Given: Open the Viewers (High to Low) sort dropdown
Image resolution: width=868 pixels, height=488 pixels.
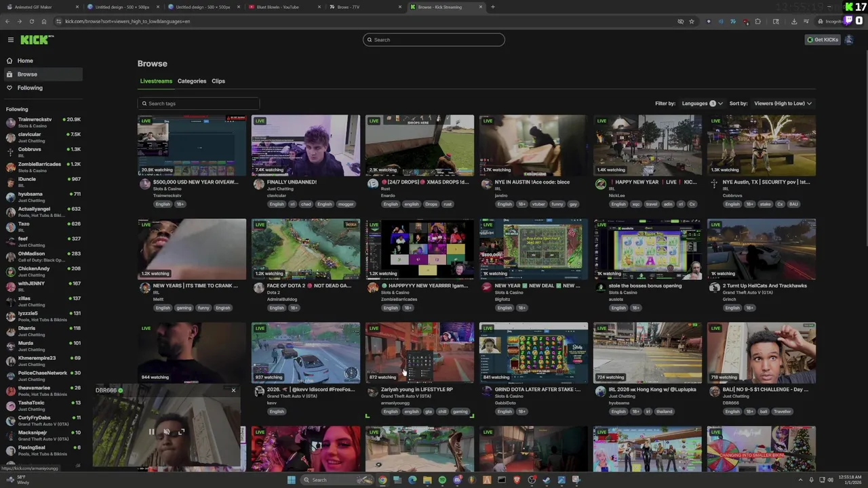Looking at the screenshot, I should click(783, 104).
